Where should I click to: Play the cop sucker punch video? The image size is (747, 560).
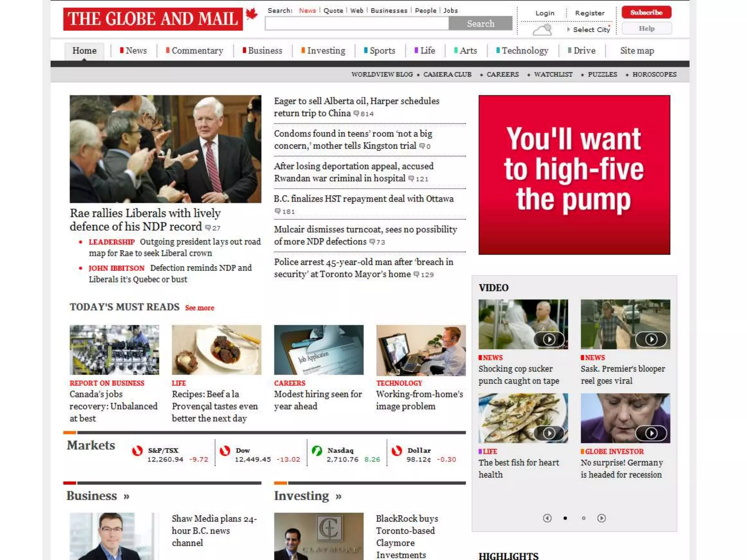coord(549,339)
